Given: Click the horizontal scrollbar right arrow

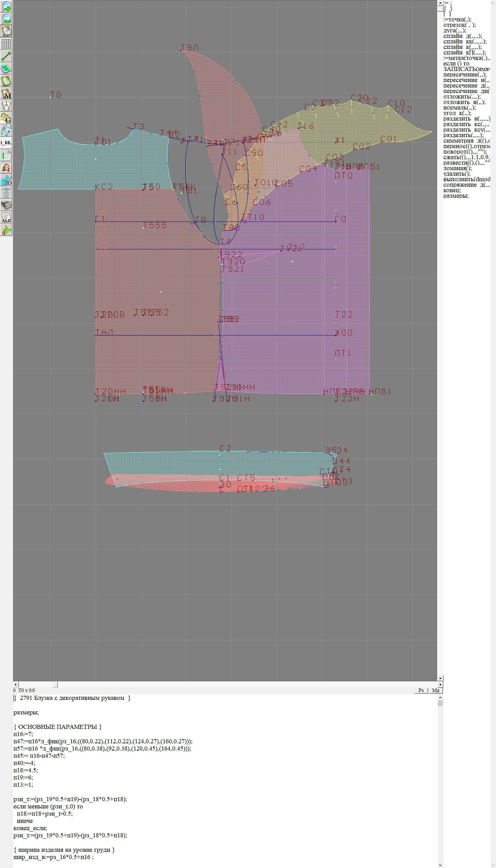Looking at the screenshot, I should (440, 684).
